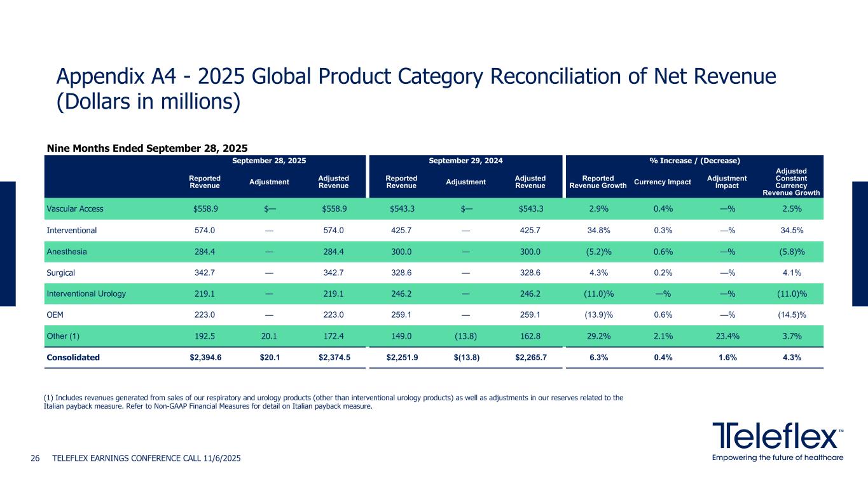Select the Interventional Urology row label

click(86, 294)
